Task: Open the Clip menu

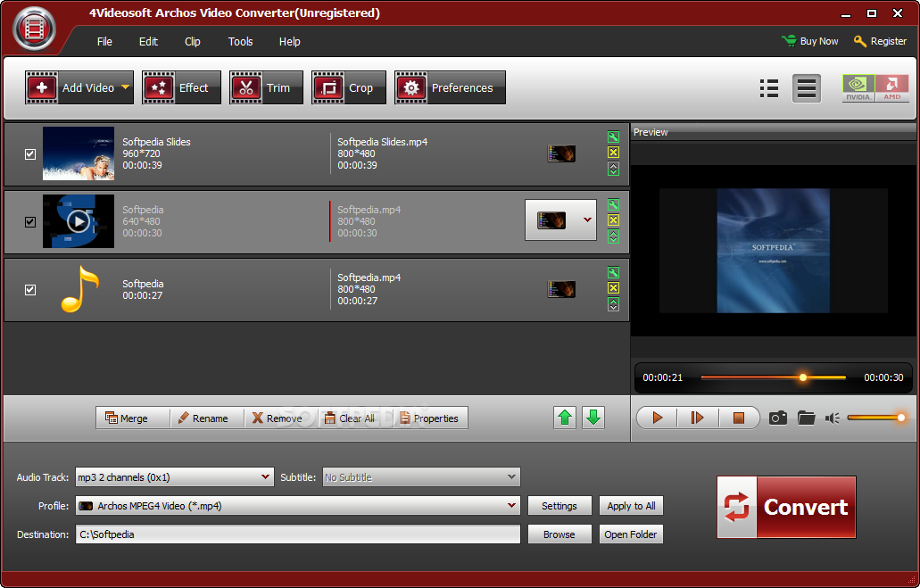Action: coord(193,42)
